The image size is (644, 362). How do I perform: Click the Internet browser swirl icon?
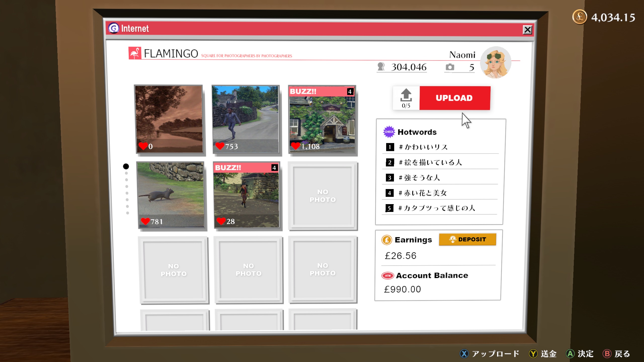[x=114, y=28]
